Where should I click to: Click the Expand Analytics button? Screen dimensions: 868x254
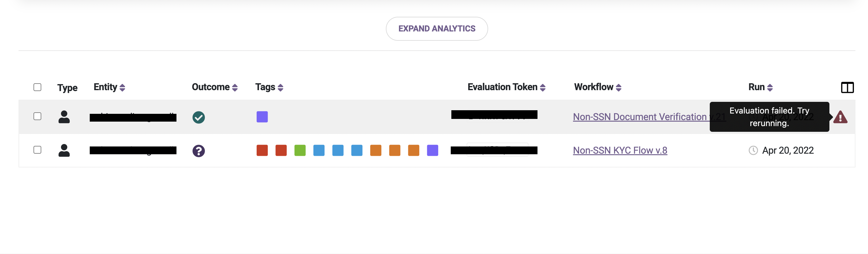click(x=436, y=29)
